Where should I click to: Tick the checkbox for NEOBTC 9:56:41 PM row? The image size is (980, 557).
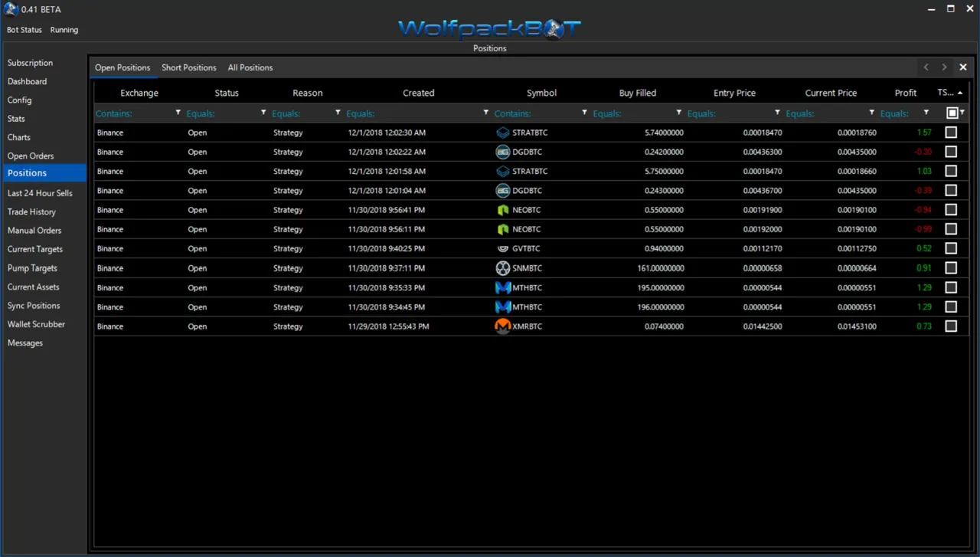tap(951, 210)
